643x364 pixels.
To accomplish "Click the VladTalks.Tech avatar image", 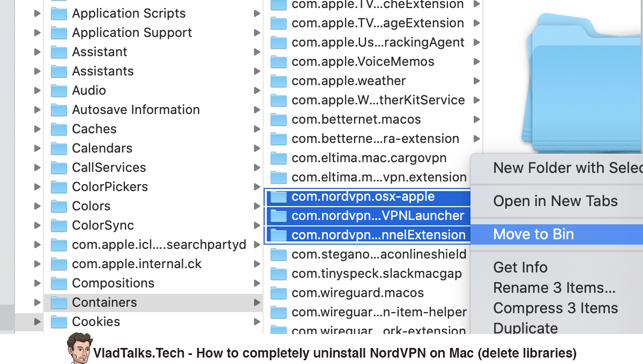I will tap(79, 348).
